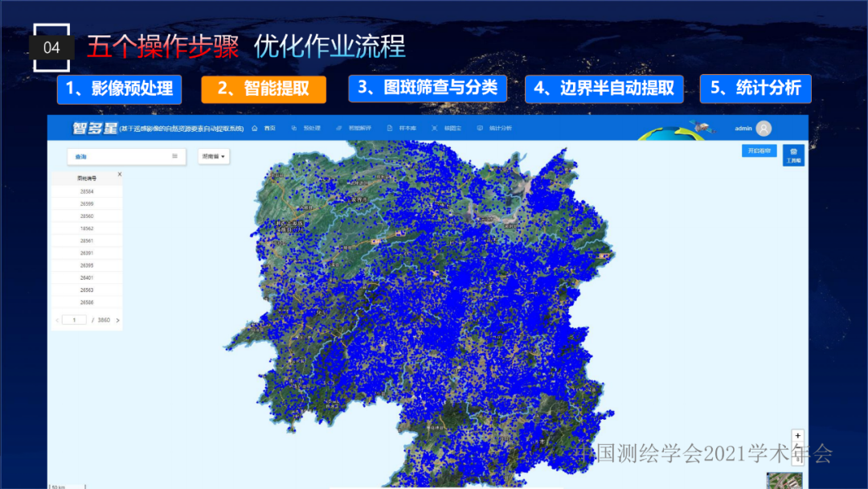Click the page number input field
Screen dimensions: 868x489
point(74,320)
